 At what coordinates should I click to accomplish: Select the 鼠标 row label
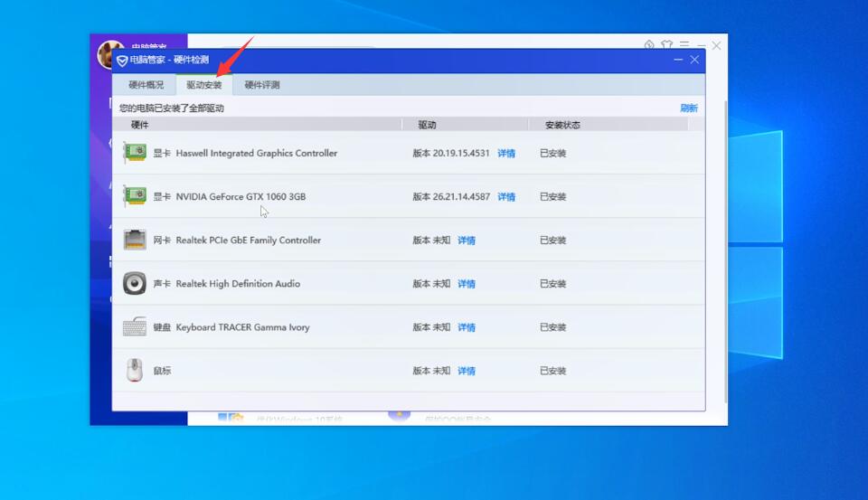pyautogui.click(x=162, y=371)
